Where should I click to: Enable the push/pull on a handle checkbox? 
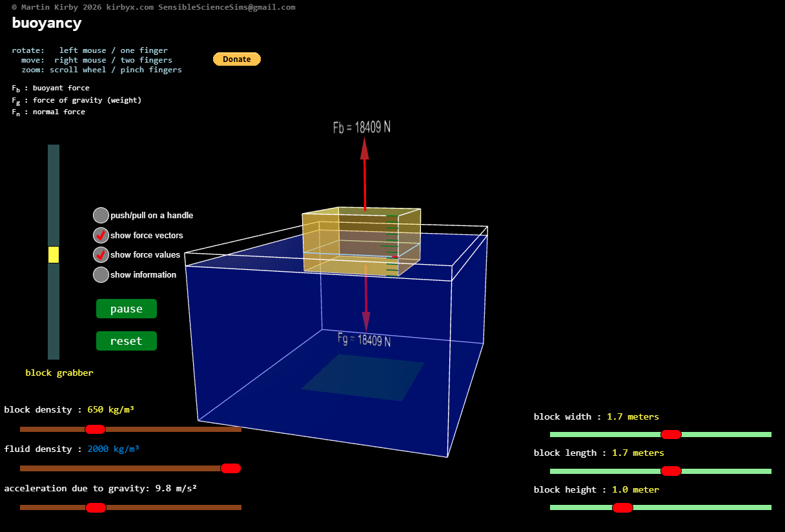tap(101, 215)
